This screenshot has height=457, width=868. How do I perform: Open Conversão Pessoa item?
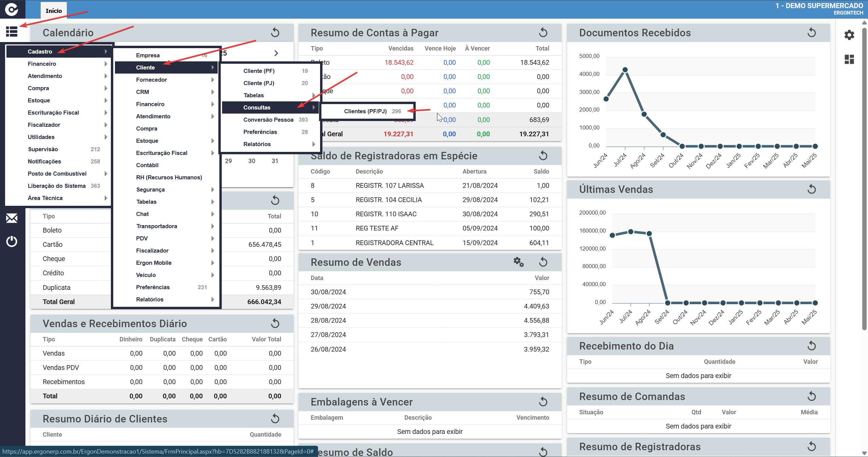271,120
